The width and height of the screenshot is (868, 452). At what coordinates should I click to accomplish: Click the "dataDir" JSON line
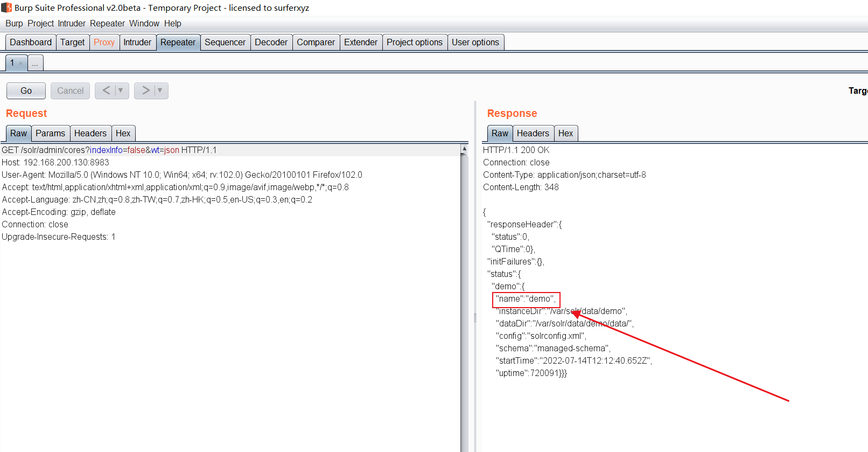tap(565, 323)
